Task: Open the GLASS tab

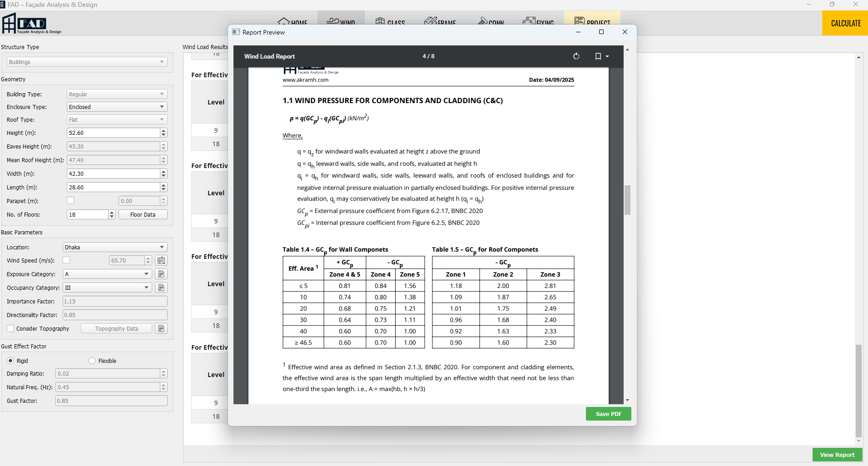Action: coord(390,21)
